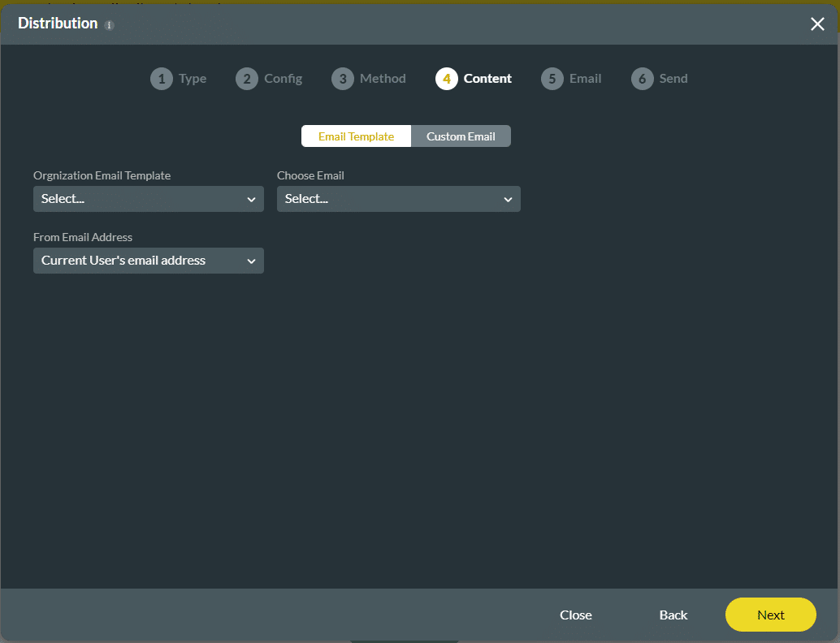This screenshot has height=643, width=840.
Task: Open the Choose Email dropdown
Action: (398, 199)
